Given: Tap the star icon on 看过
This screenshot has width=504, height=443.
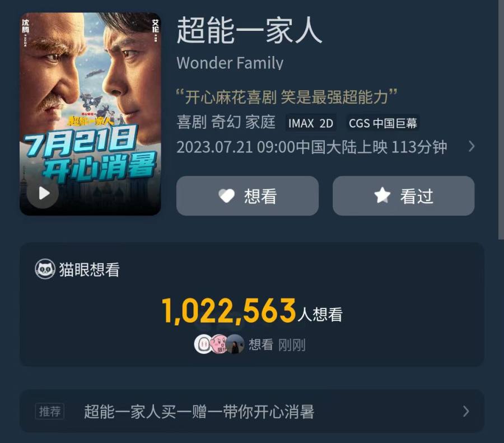Looking at the screenshot, I should coord(382,195).
